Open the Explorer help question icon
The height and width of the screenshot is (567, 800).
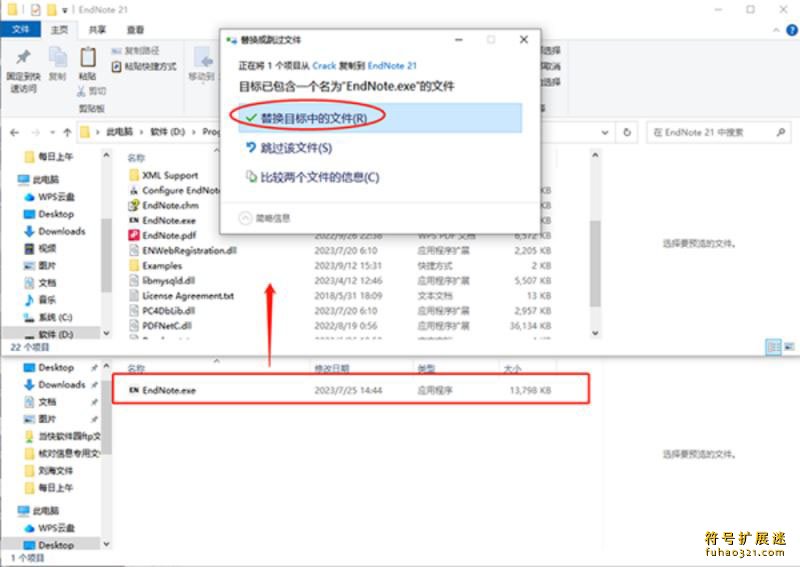click(x=792, y=30)
